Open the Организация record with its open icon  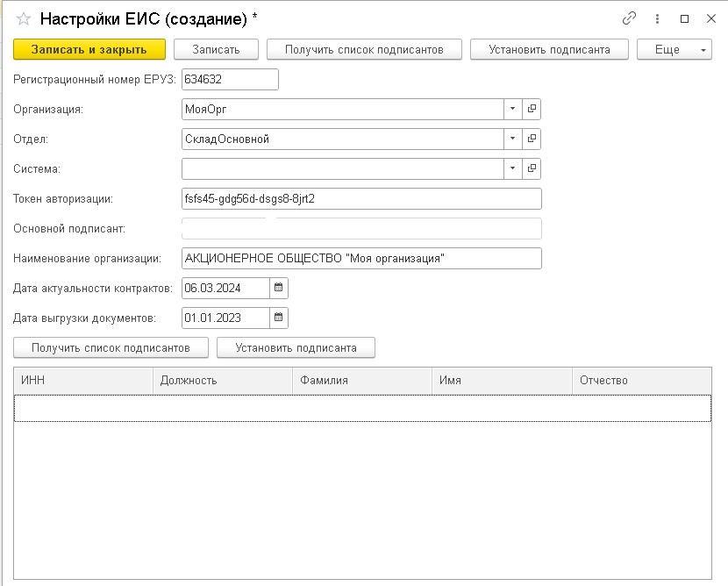pos(532,110)
